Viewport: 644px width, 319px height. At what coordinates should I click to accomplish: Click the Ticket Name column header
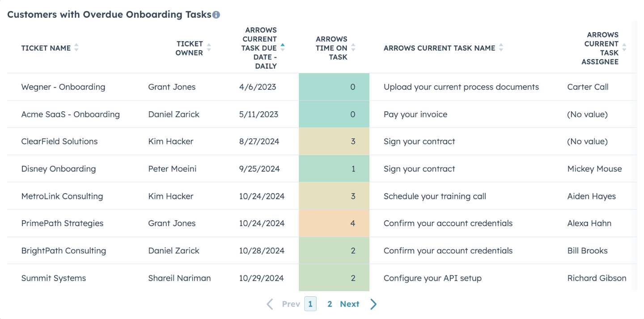(x=46, y=48)
